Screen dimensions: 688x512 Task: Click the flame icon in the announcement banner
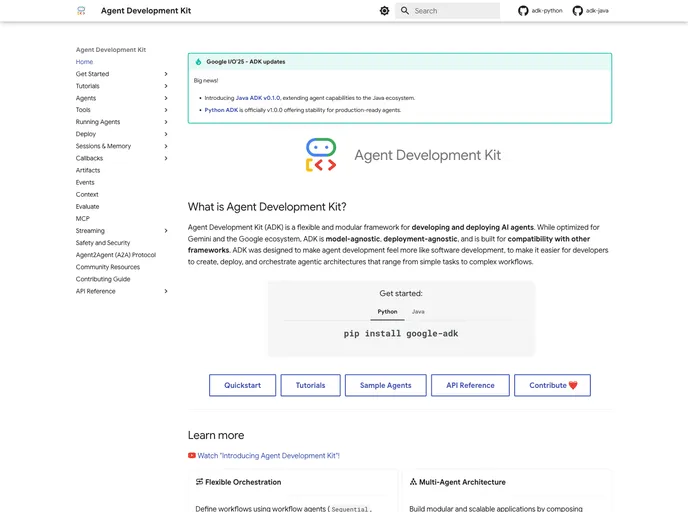(x=198, y=62)
